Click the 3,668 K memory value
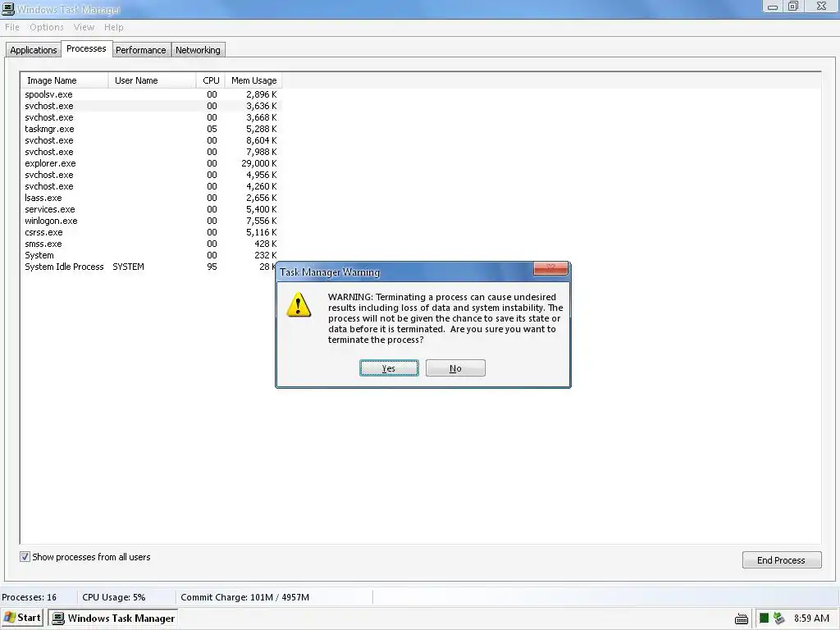The image size is (840, 630). 262,117
